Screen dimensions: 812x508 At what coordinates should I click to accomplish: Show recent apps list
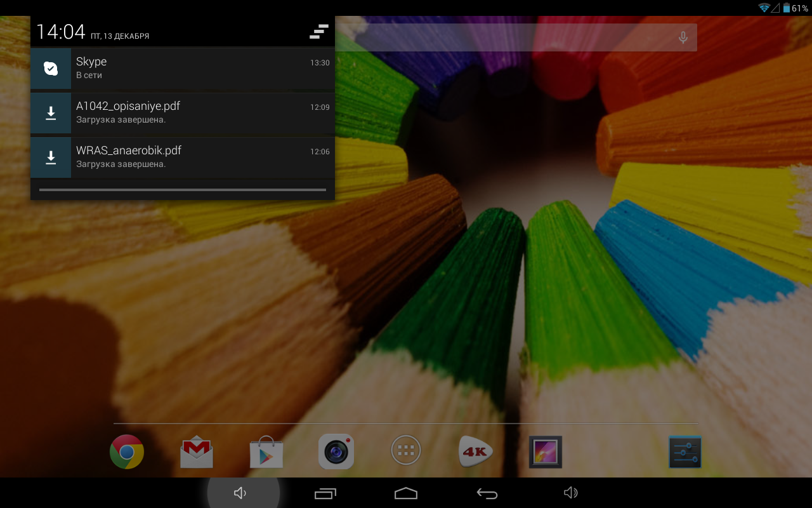[x=325, y=493]
